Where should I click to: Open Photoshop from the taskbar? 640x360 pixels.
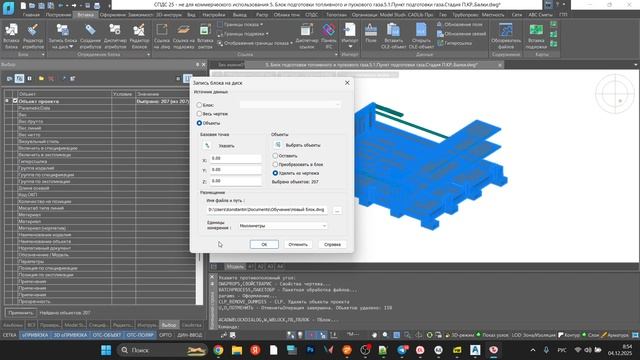(x=310, y=350)
